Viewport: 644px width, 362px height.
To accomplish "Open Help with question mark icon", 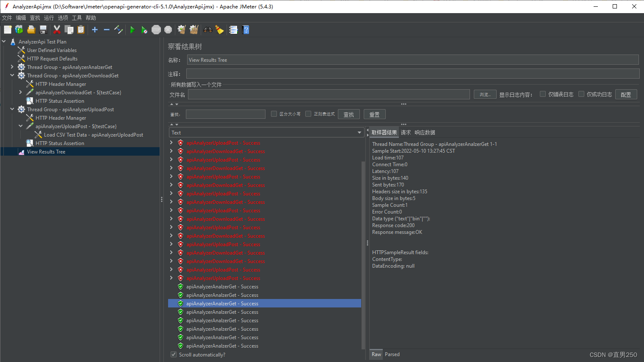I will click(x=246, y=30).
